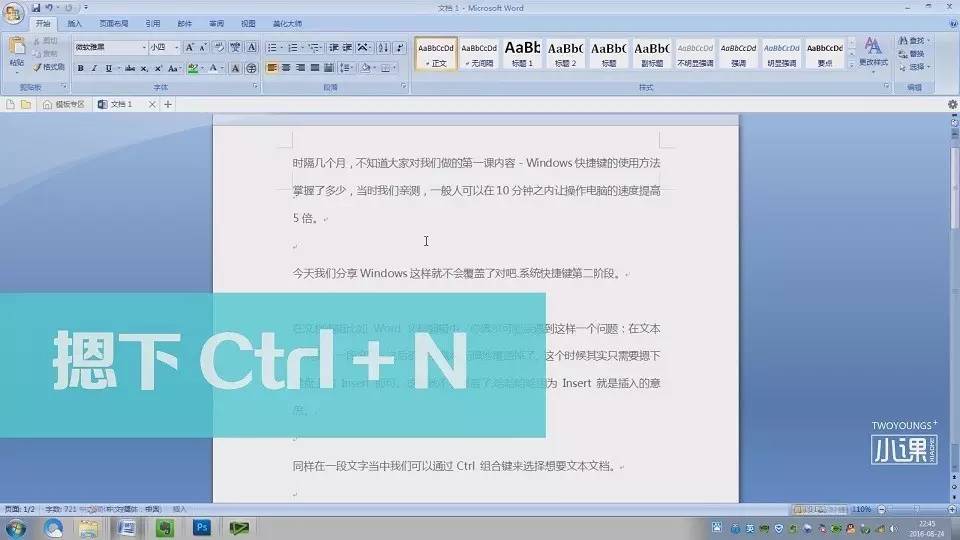Switch to the Review (审阅) tab
Screen dimensions: 960x540
pyautogui.click(x=216, y=24)
